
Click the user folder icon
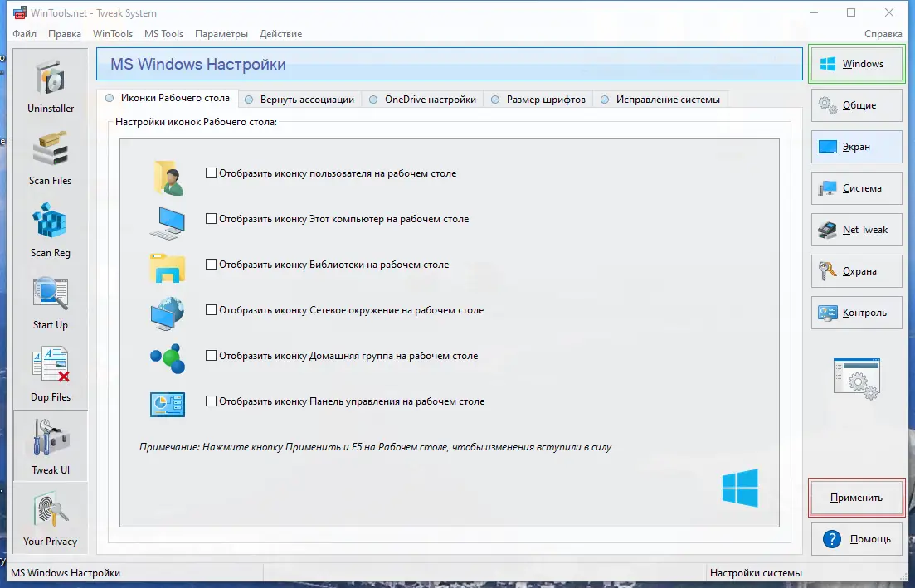pos(168,177)
